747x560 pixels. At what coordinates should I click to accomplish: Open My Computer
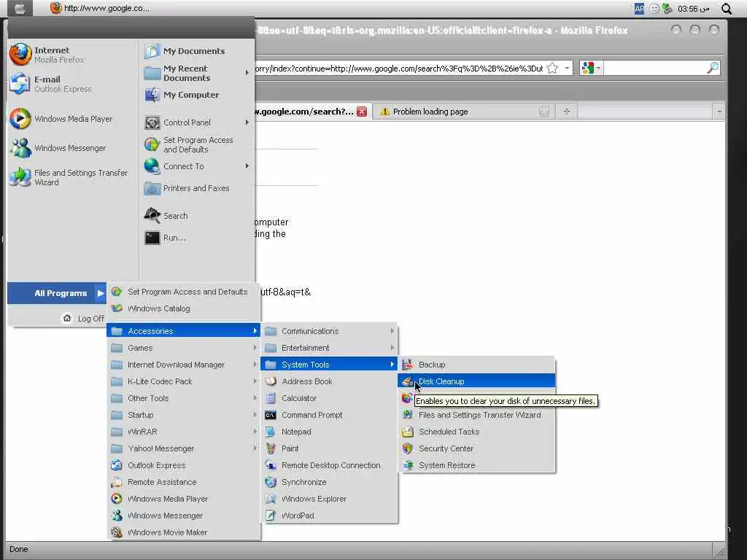click(182, 95)
